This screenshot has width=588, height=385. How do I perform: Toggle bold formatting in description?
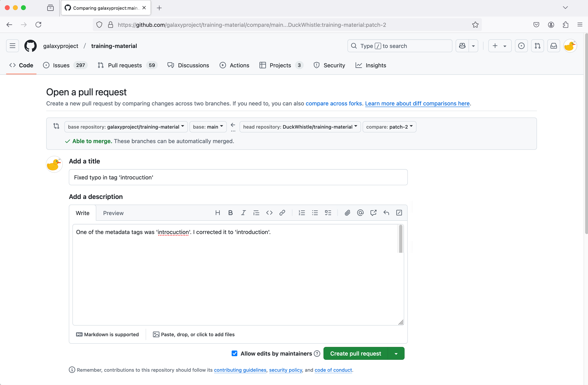(230, 213)
